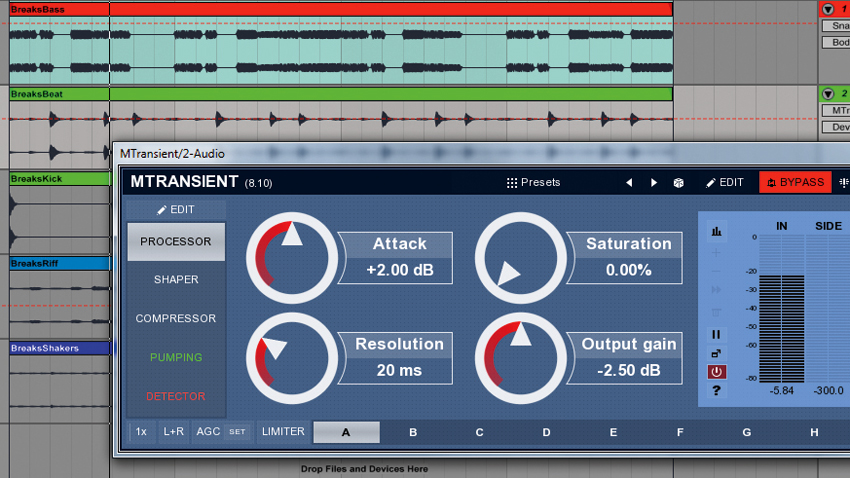
Task: Toggle the LIMITER button
Action: pyautogui.click(x=283, y=432)
